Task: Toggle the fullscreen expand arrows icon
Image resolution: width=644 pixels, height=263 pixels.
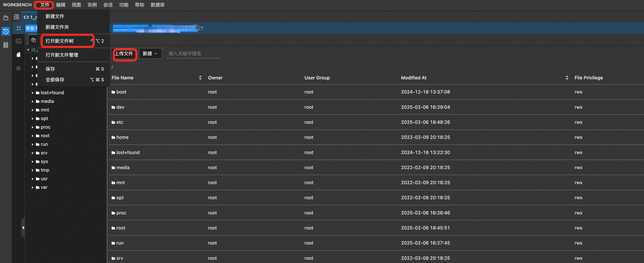Action: coord(19,28)
